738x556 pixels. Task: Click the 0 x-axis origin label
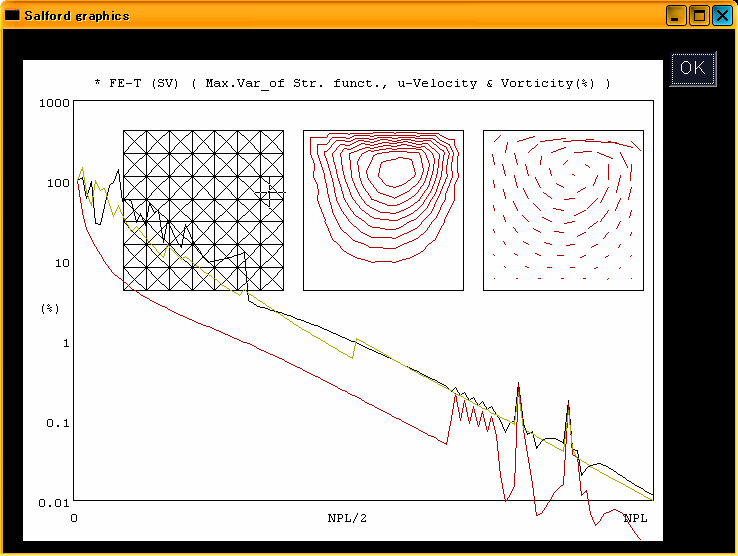click(x=74, y=518)
